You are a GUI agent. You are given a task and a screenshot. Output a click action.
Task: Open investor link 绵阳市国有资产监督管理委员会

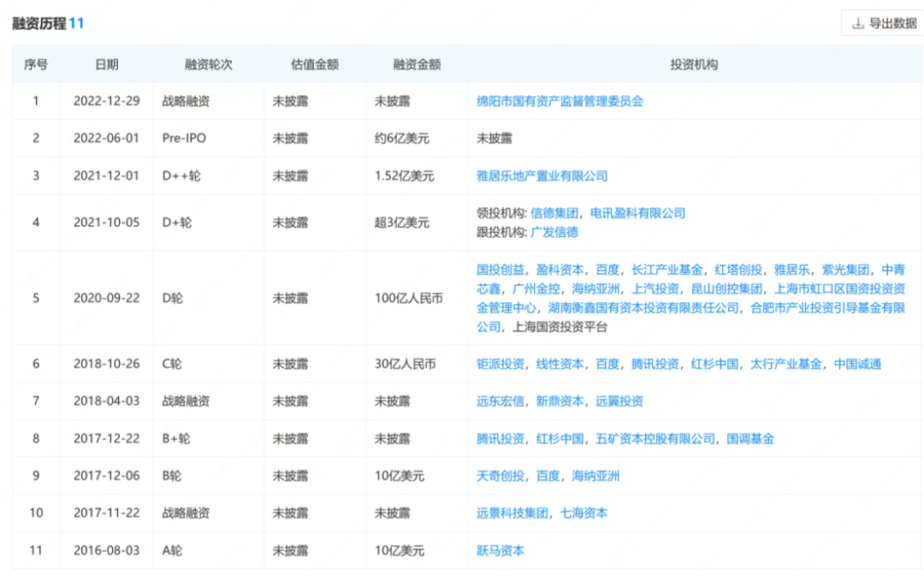pos(560,101)
